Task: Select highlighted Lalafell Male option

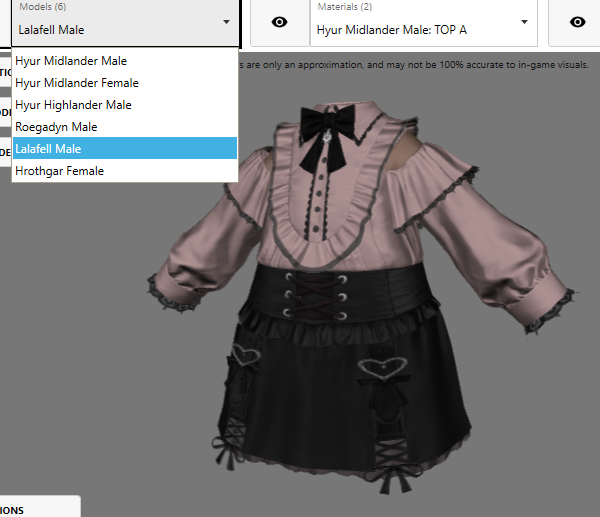Action: [125, 148]
